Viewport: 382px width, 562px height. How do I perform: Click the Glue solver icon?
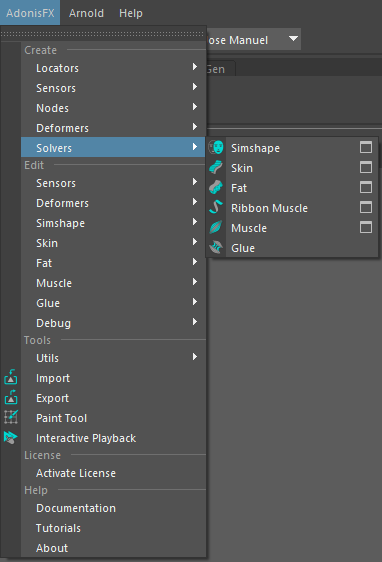(216, 247)
